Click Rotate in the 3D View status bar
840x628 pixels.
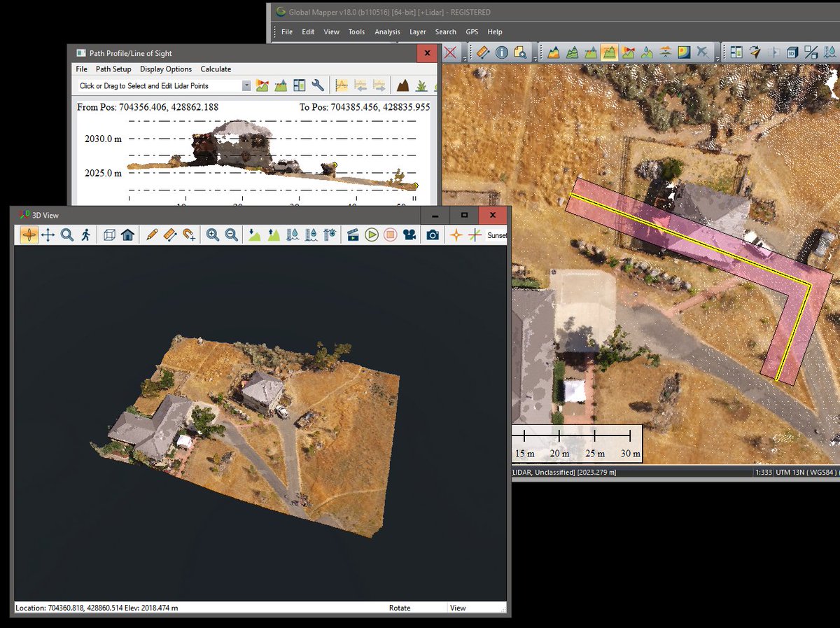(400, 608)
